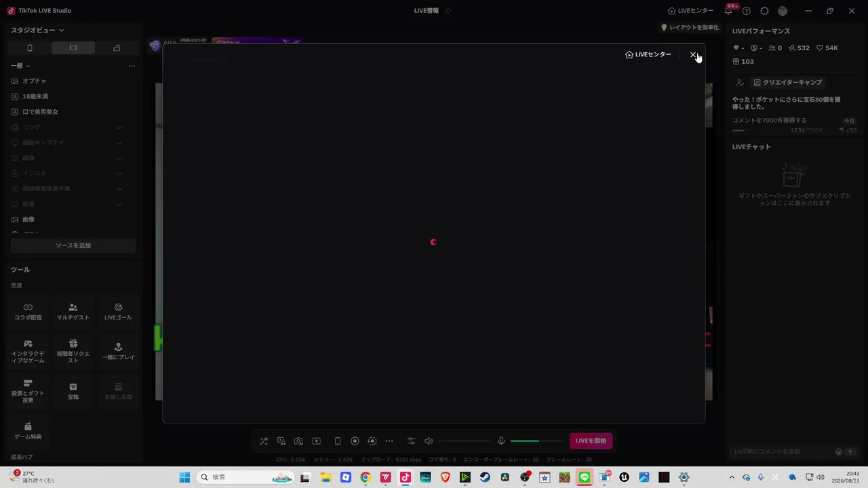
Task: Open the 一緒にプレイ tool
Action: 118,351
